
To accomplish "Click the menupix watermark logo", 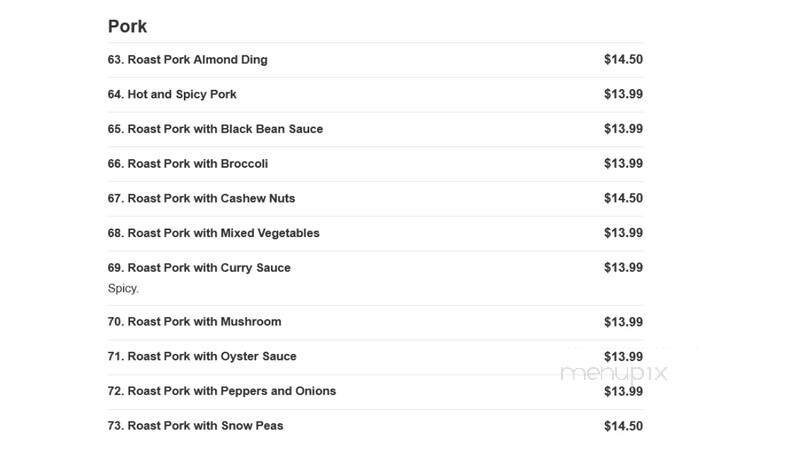I will 613,372.
